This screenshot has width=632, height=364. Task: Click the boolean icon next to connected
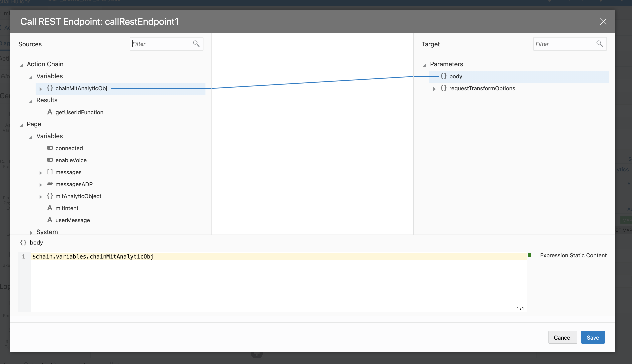(x=50, y=148)
